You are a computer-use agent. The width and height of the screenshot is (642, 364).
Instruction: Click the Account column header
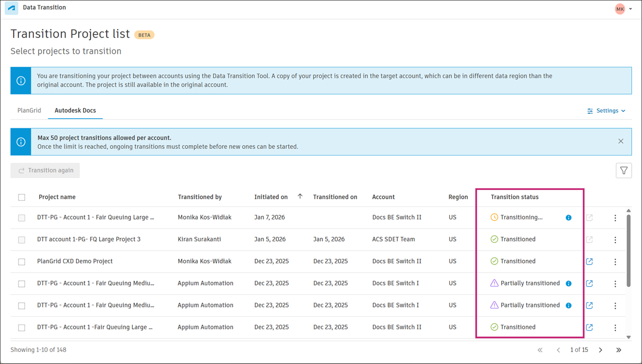click(384, 197)
